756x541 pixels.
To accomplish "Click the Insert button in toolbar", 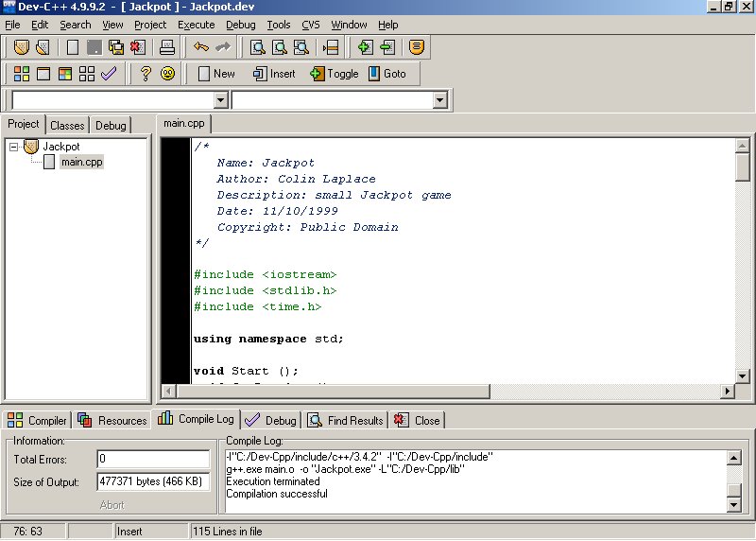I will (273, 74).
